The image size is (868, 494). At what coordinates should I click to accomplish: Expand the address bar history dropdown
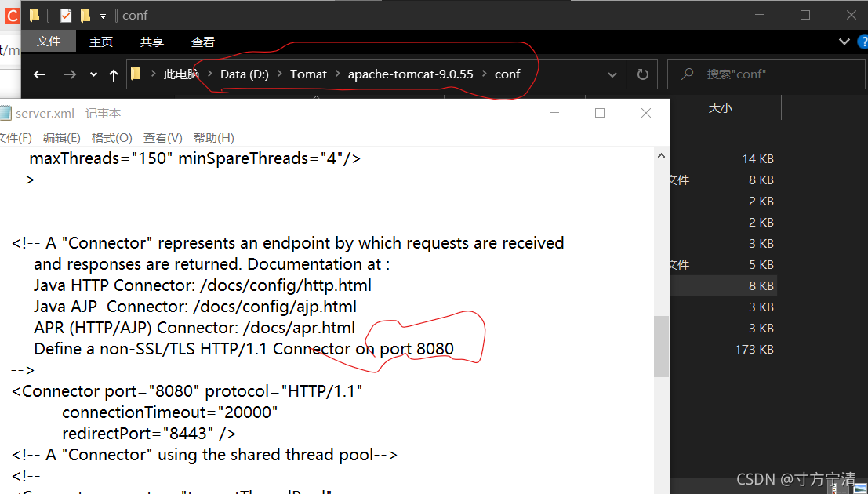coord(612,74)
